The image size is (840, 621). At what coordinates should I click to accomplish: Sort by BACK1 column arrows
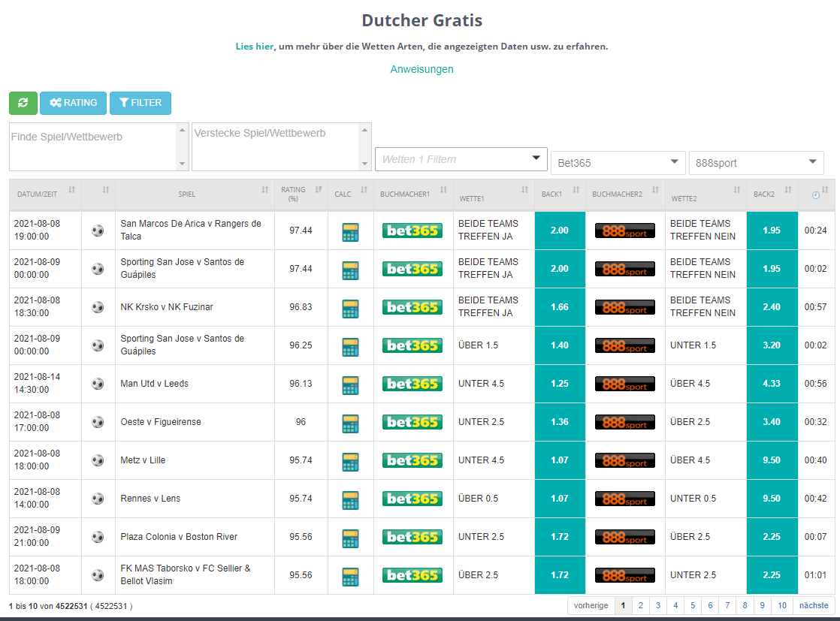pyautogui.click(x=576, y=189)
